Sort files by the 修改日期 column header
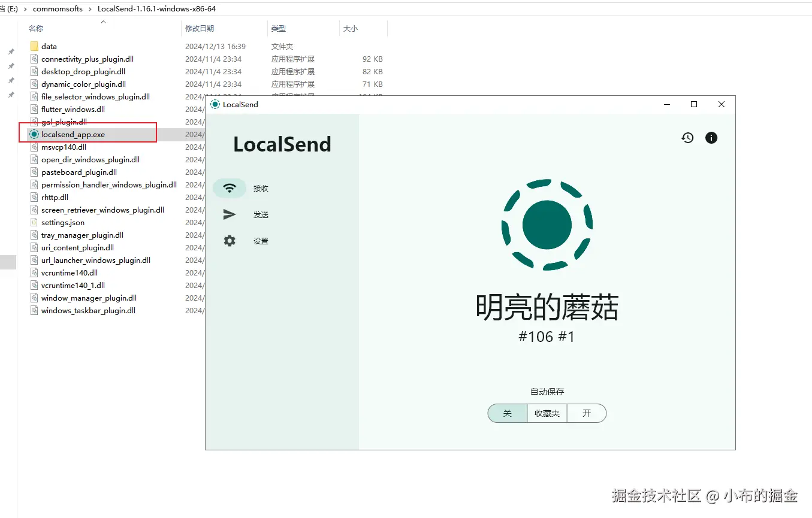This screenshot has height=518, width=812. (200, 28)
